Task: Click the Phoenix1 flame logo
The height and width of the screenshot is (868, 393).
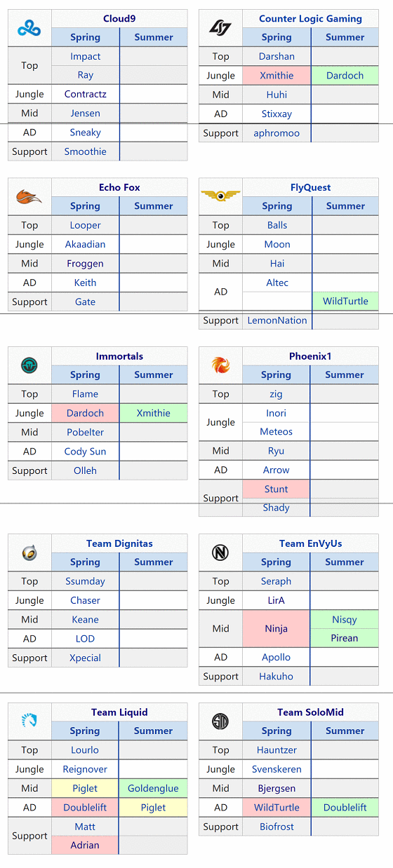Action: (220, 365)
